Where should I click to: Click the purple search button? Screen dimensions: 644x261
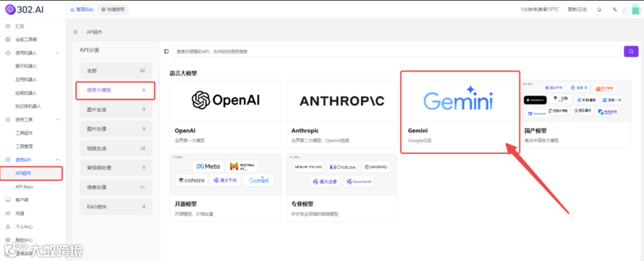631,52
